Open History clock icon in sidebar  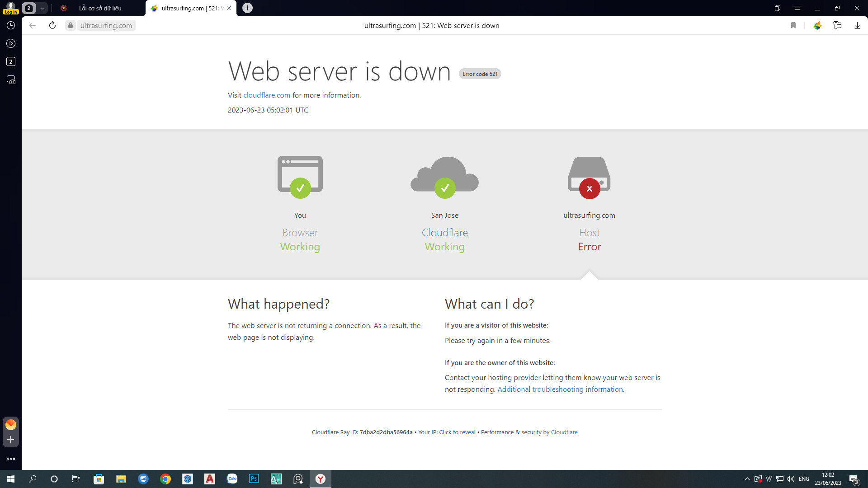point(11,25)
